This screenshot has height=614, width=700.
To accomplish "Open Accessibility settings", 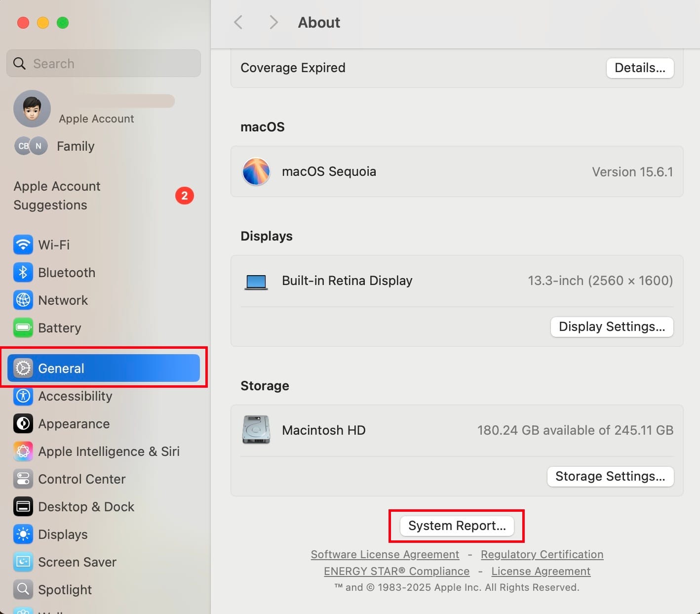I will [75, 396].
